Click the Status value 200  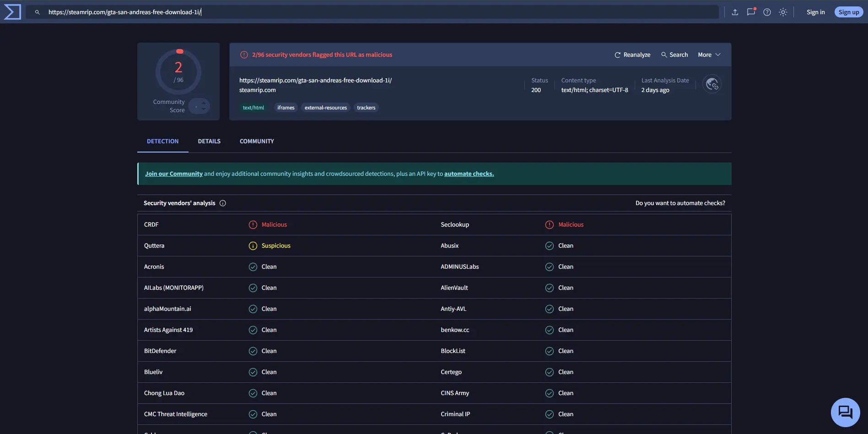tap(536, 90)
